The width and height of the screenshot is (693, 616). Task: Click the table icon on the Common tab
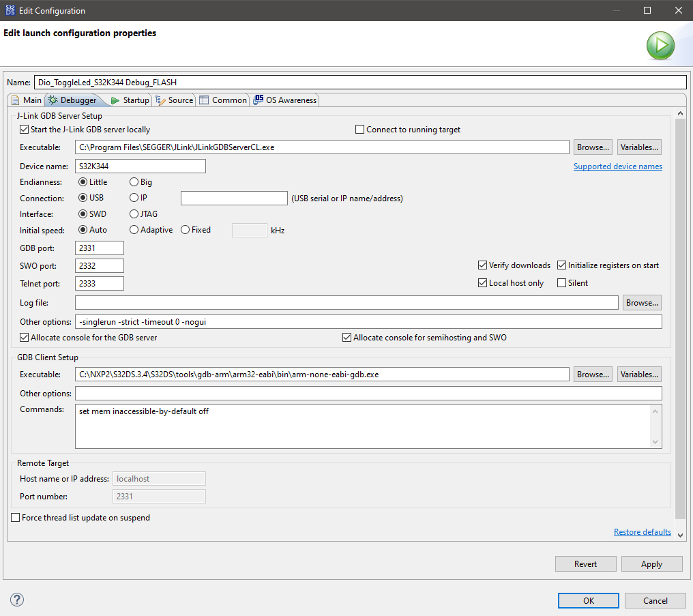[x=204, y=100]
